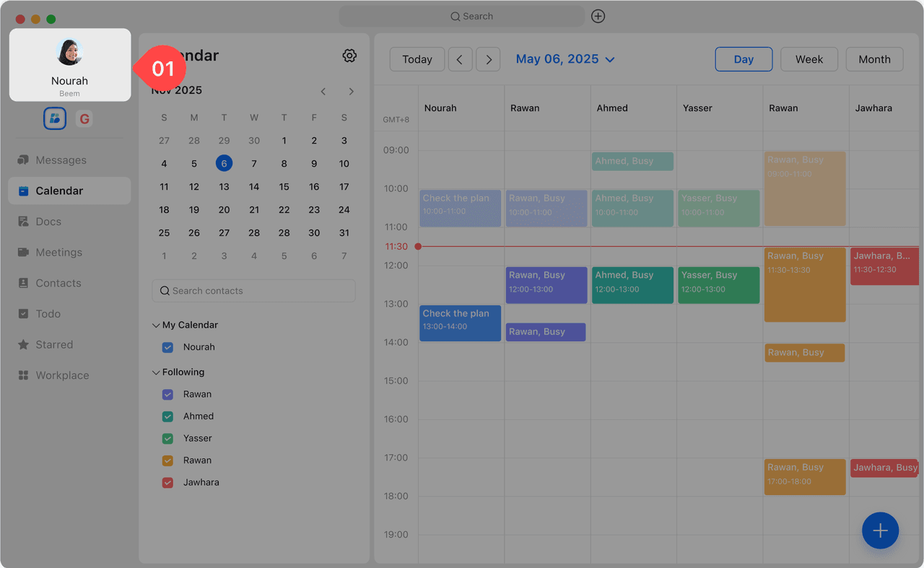The height and width of the screenshot is (568, 924).
Task: Open the orange Rawan 11:30-13:30 event
Action: pyautogui.click(x=804, y=285)
